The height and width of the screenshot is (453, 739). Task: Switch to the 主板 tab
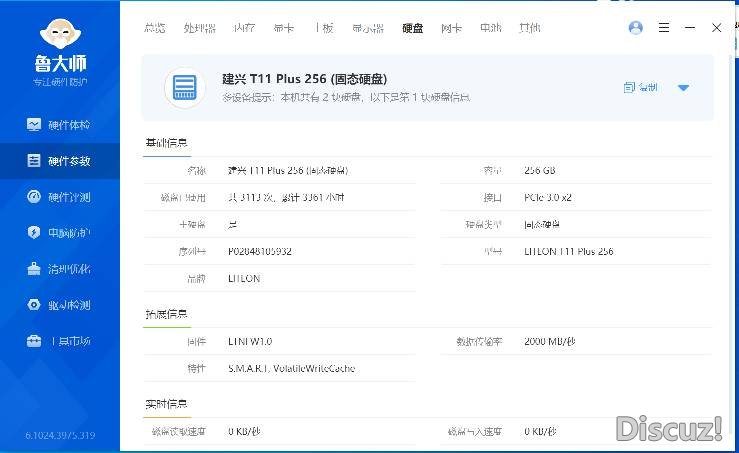pyautogui.click(x=323, y=28)
